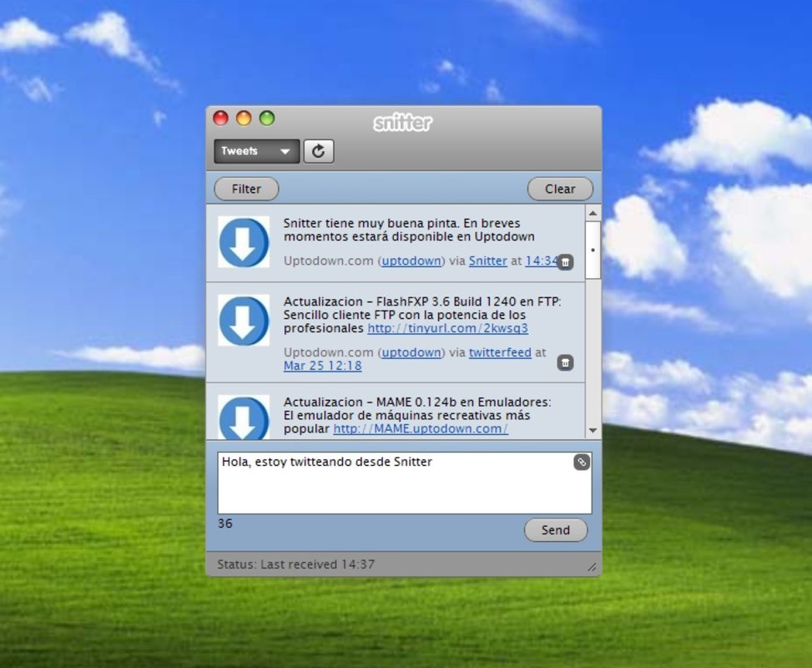Clear the tweet list
This screenshot has height=668, width=812.
(x=560, y=189)
